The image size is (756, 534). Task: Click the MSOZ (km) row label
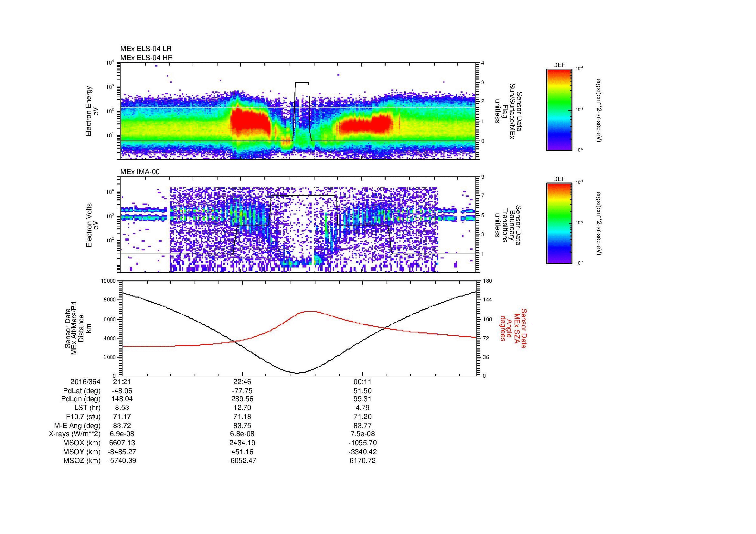[82, 461]
